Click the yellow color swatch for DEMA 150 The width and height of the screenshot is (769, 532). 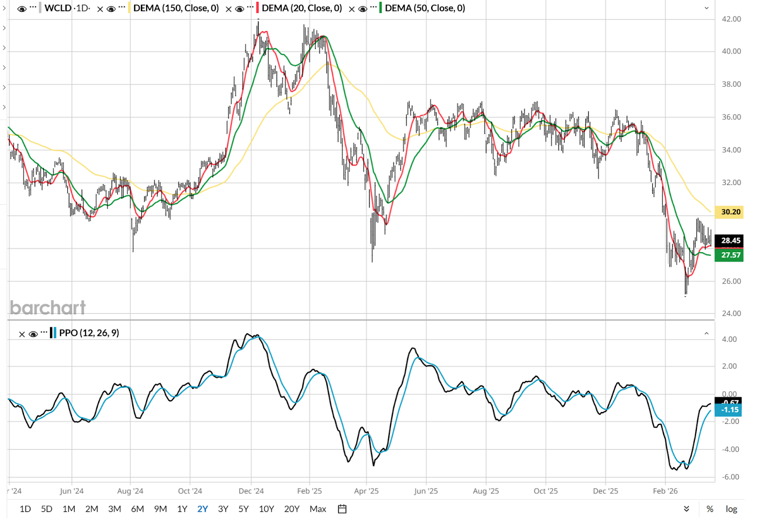tap(130, 8)
